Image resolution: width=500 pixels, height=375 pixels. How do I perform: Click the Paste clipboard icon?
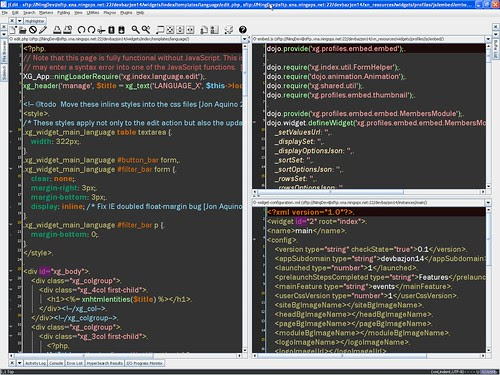(121, 30)
